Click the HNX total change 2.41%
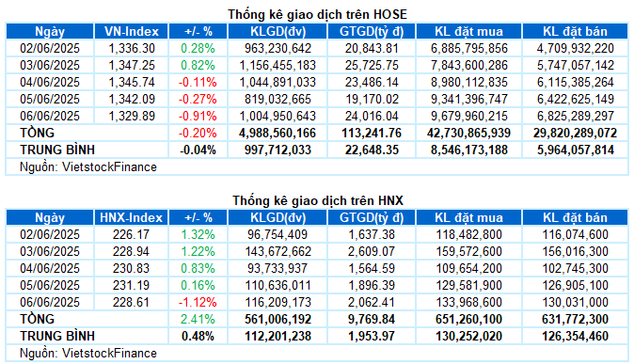This screenshot has width=634, height=364. 198,319
